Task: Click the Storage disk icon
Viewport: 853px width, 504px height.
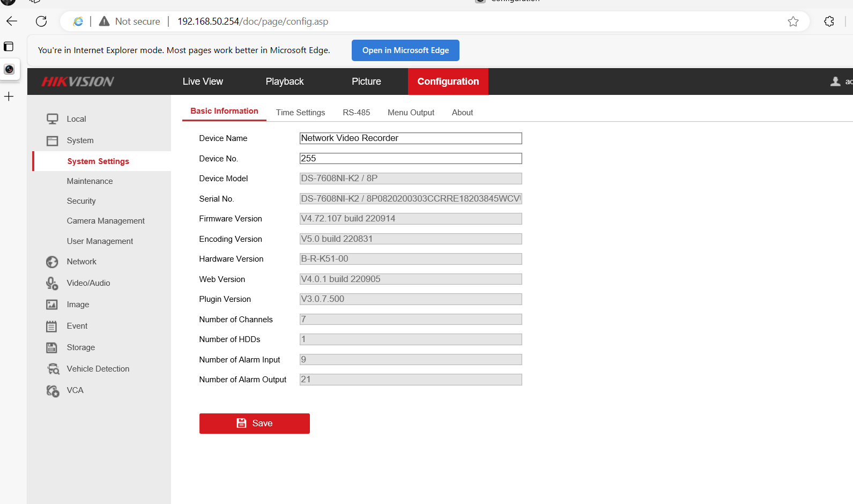Action: [52, 347]
